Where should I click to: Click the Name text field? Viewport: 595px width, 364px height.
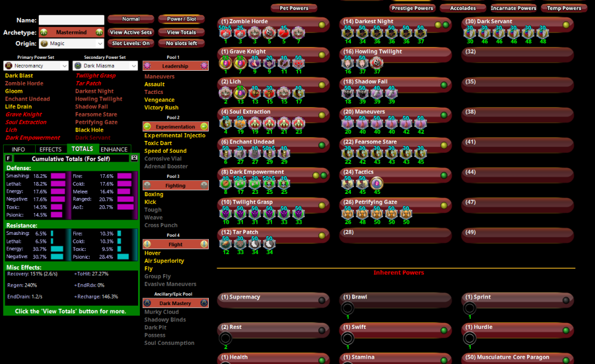point(71,20)
